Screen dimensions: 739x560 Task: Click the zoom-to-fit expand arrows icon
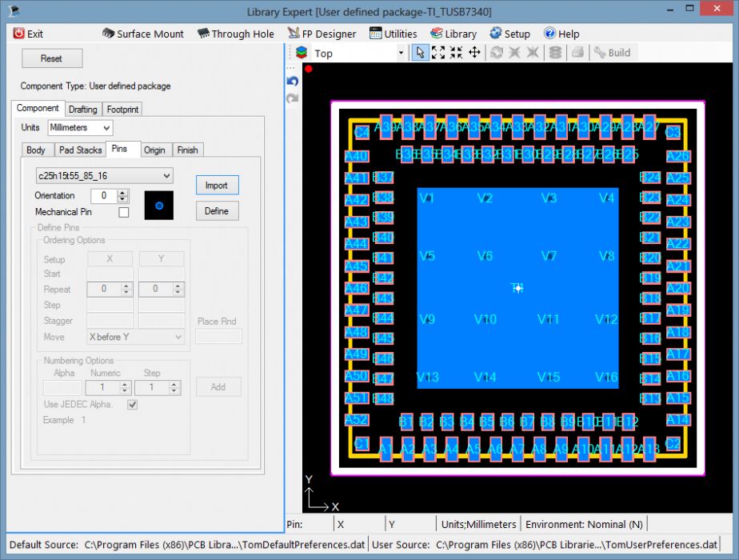click(438, 53)
